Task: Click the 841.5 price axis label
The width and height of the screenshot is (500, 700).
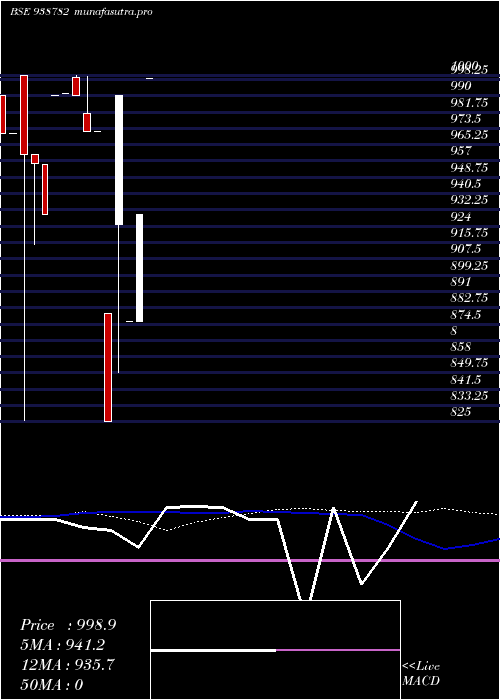Action: point(465,379)
